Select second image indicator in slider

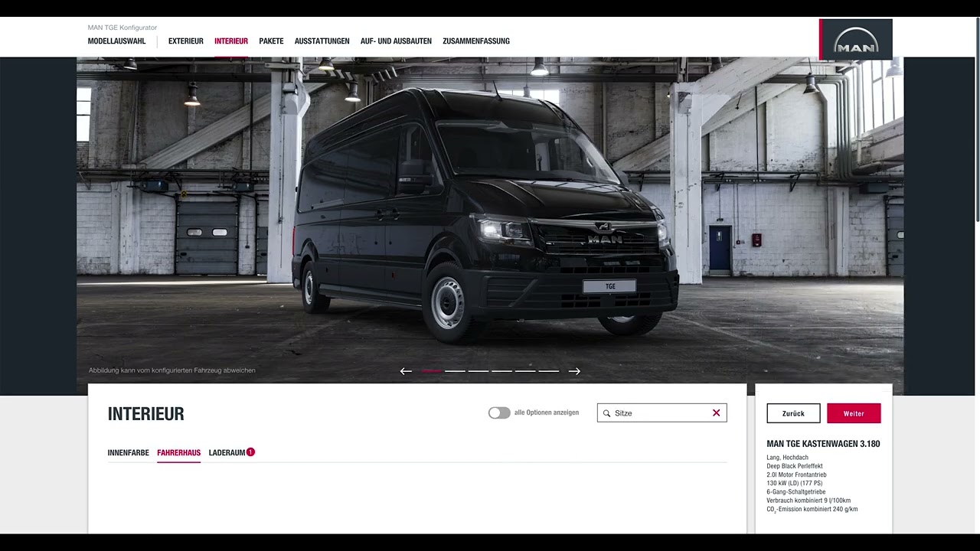click(455, 371)
